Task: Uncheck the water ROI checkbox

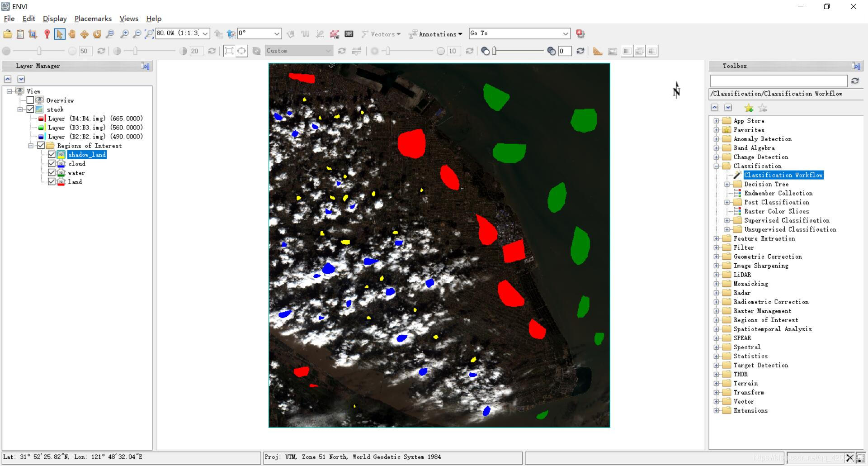Action: pyautogui.click(x=52, y=173)
